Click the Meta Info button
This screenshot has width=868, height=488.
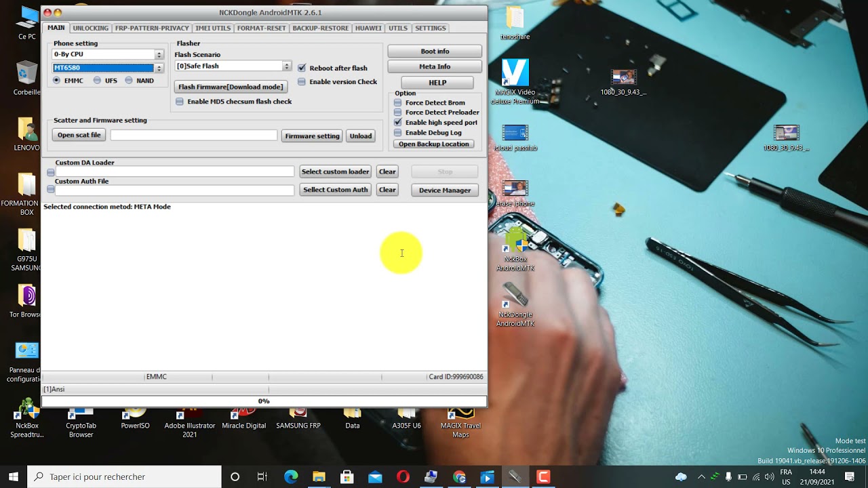435,66
